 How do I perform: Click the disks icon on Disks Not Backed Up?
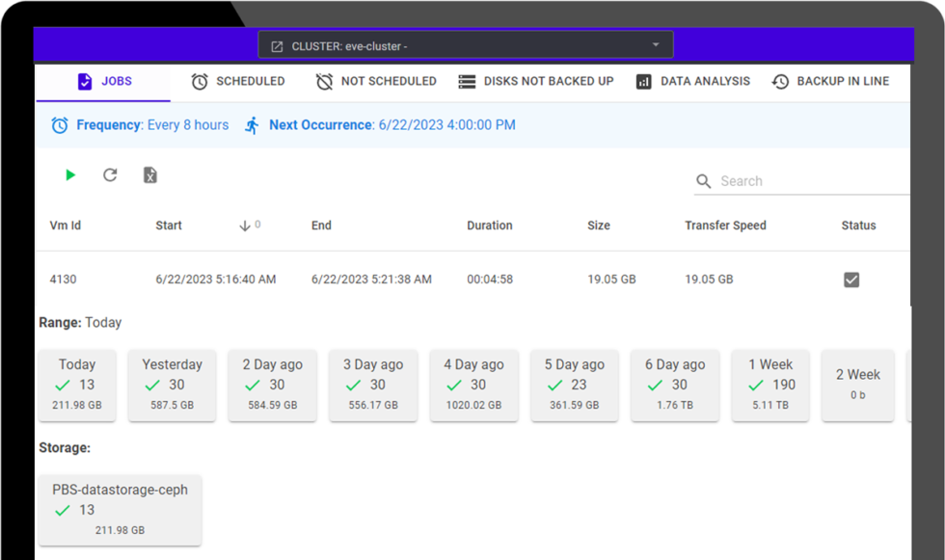[464, 81]
